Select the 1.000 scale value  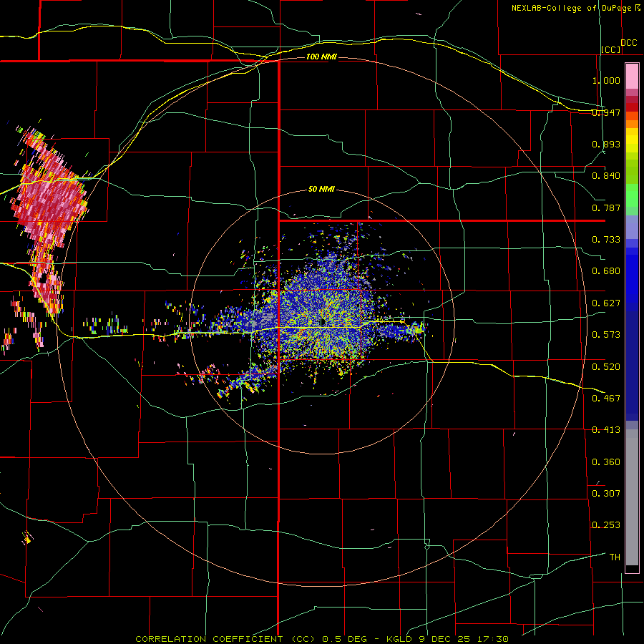click(606, 80)
